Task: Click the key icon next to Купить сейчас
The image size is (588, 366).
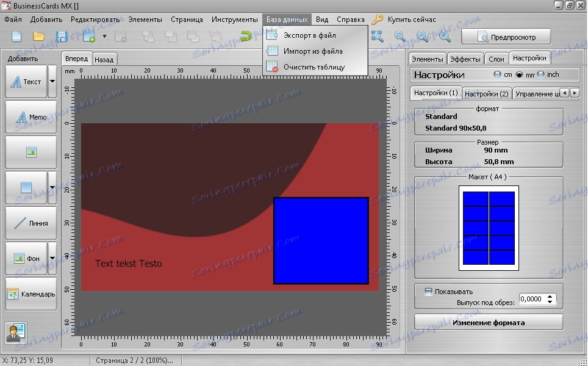Action: pos(378,20)
